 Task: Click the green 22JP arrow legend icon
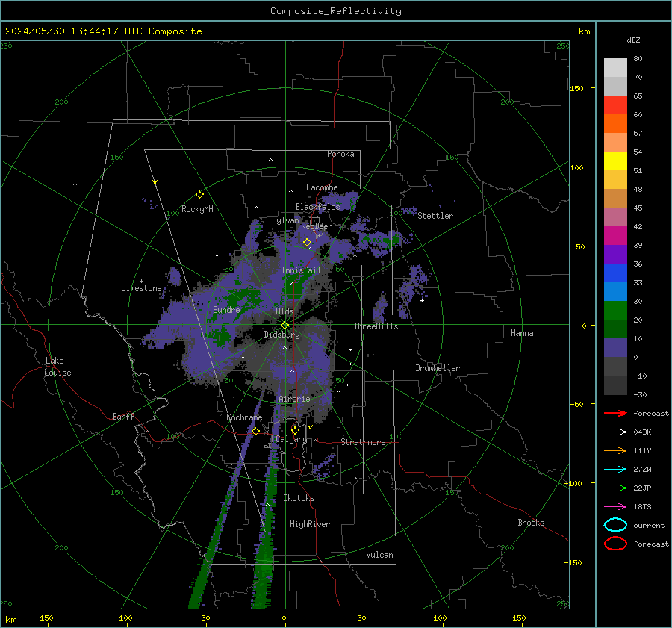615,488
